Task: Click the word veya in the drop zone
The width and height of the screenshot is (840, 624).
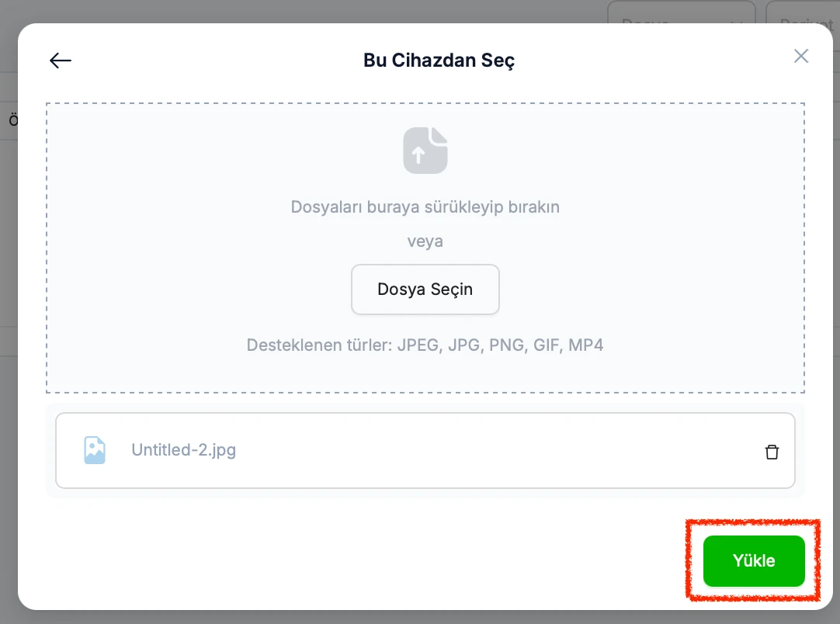Action: (425, 241)
